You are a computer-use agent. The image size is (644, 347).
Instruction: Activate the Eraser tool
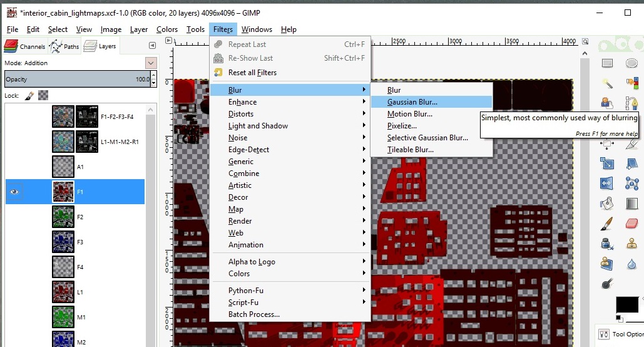(x=631, y=224)
